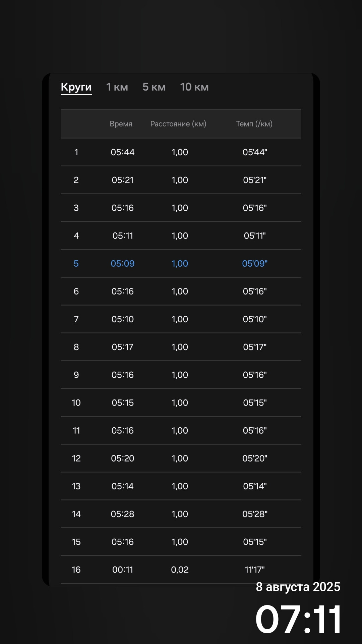Click the Темп (/км) column header
The height and width of the screenshot is (644, 362).
click(254, 124)
